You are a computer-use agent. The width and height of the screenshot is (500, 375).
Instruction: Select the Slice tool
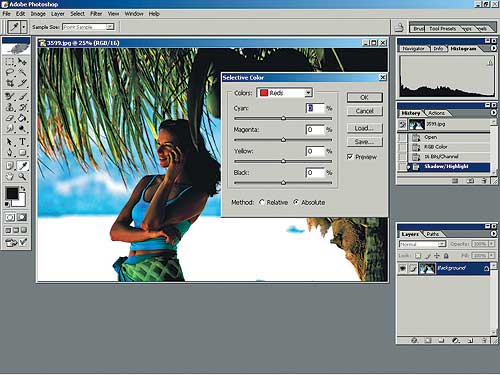pos(22,83)
